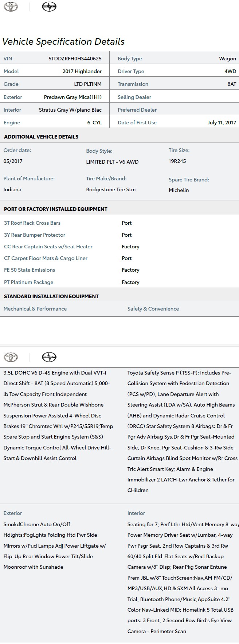
Task: Select the Safety & Convenience column heading
Action: 153,309
